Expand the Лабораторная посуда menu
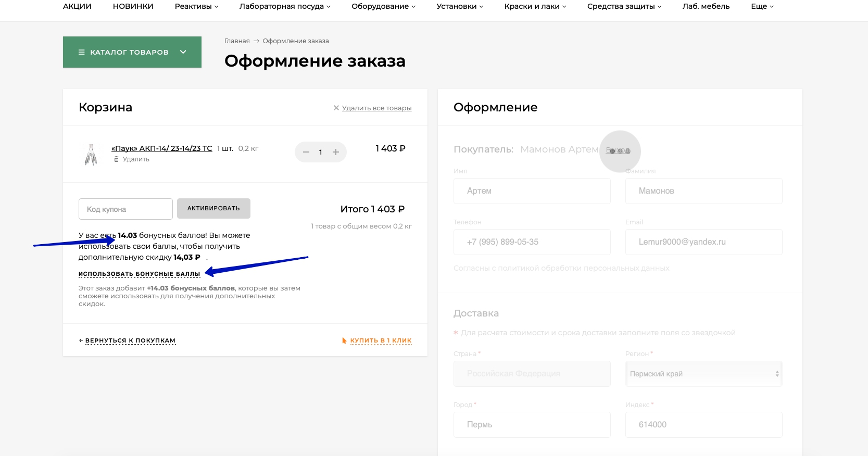868x456 pixels. coord(284,6)
